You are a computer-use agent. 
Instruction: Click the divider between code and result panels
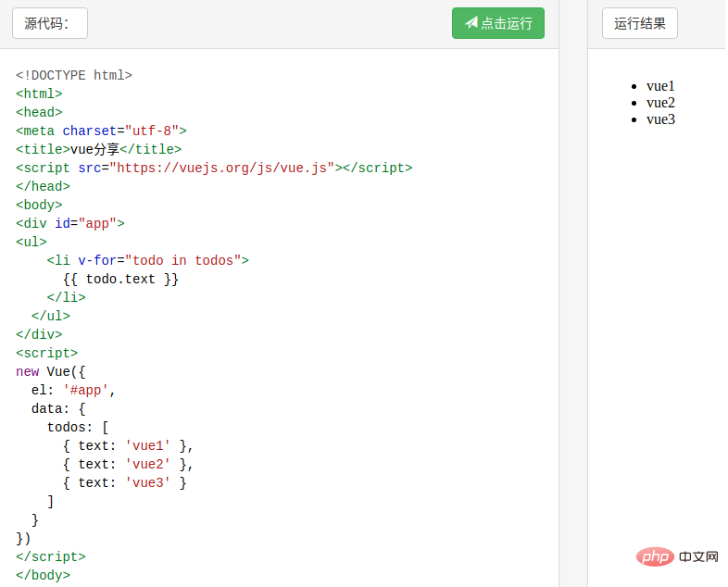click(572, 293)
